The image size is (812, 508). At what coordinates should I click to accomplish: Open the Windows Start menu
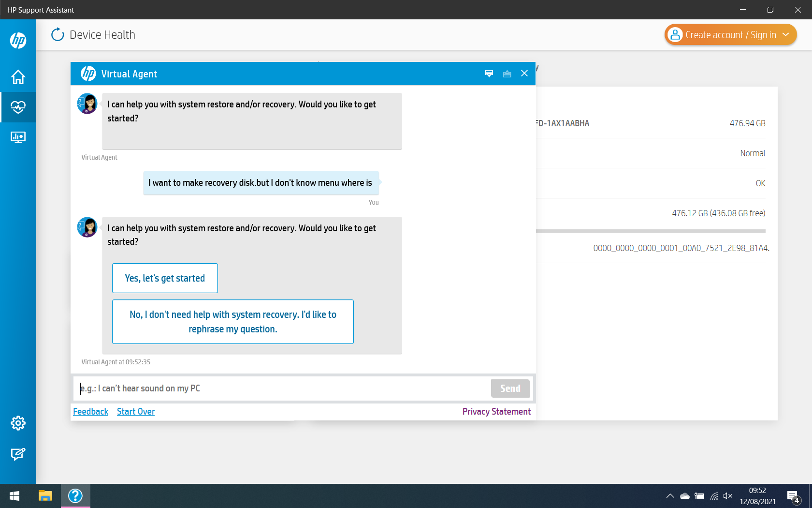[x=14, y=496]
